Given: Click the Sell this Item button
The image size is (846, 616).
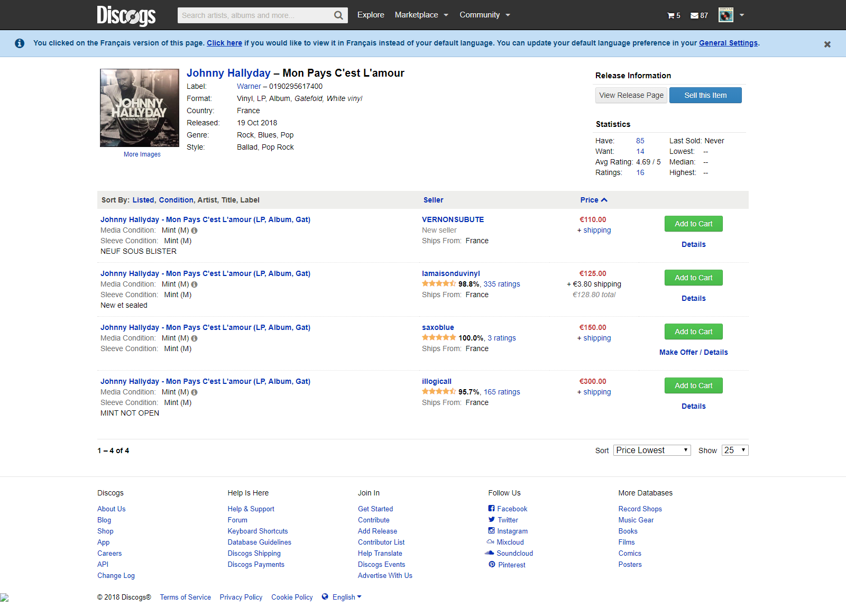Looking at the screenshot, I should (x=705, y=95).
